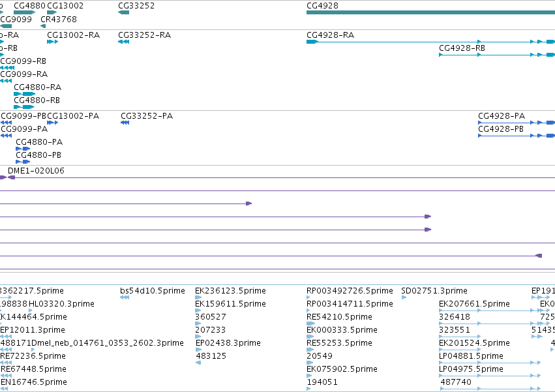Click the feature labeled 194051
555x392 pixels.
[322, 382]
